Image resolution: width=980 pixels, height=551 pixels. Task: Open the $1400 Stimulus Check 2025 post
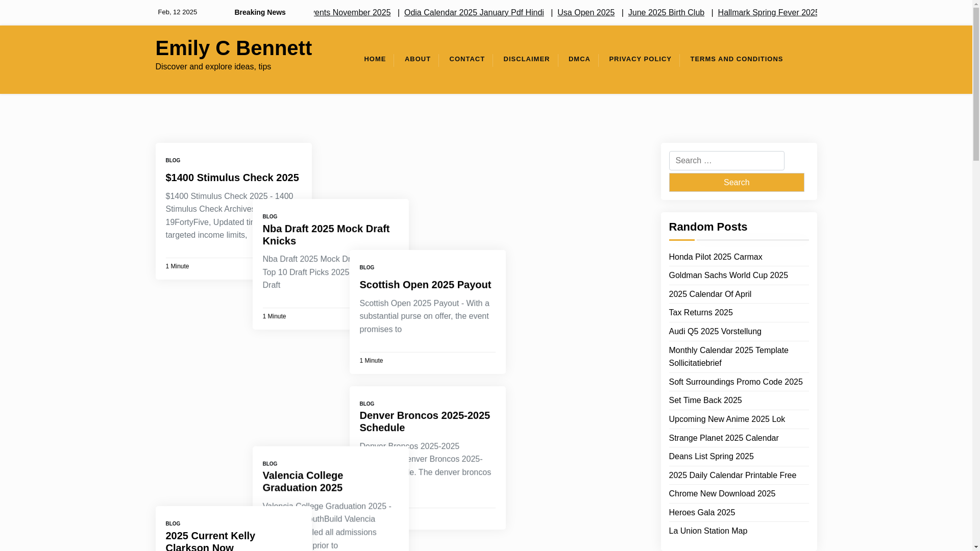(x=232, y=178)
